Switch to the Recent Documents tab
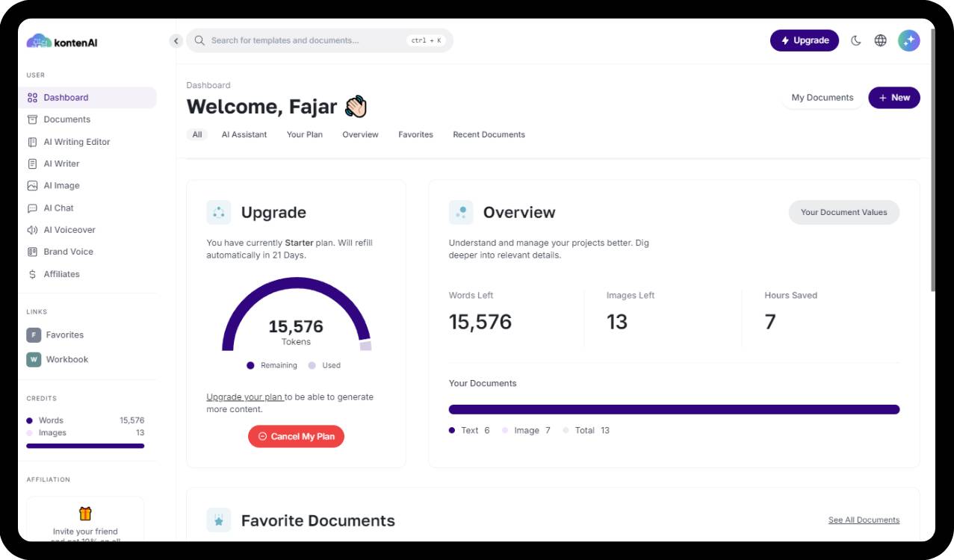 pos(489,134)
